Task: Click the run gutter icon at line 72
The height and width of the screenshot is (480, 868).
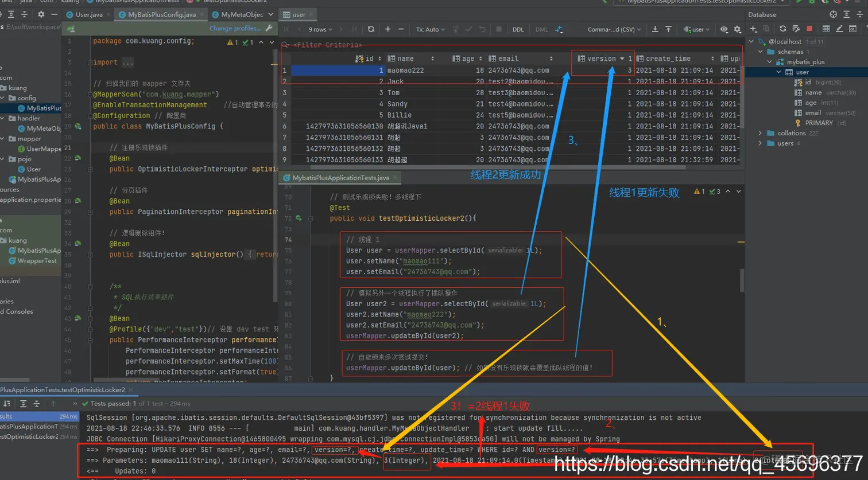Action: tap(299, 218)
